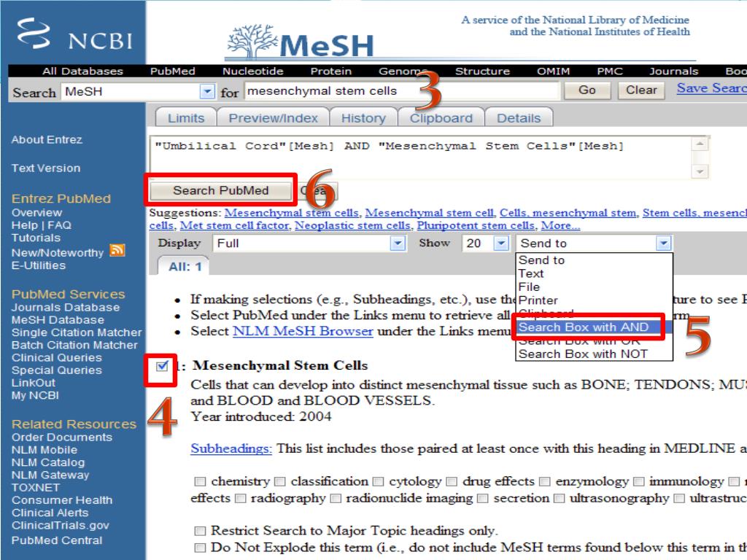The width and height of the screenshot is (747, 560).
Task: Tick the radionuclide imaging checkbox
Action: pyautogui.click(x=336, y=499)
